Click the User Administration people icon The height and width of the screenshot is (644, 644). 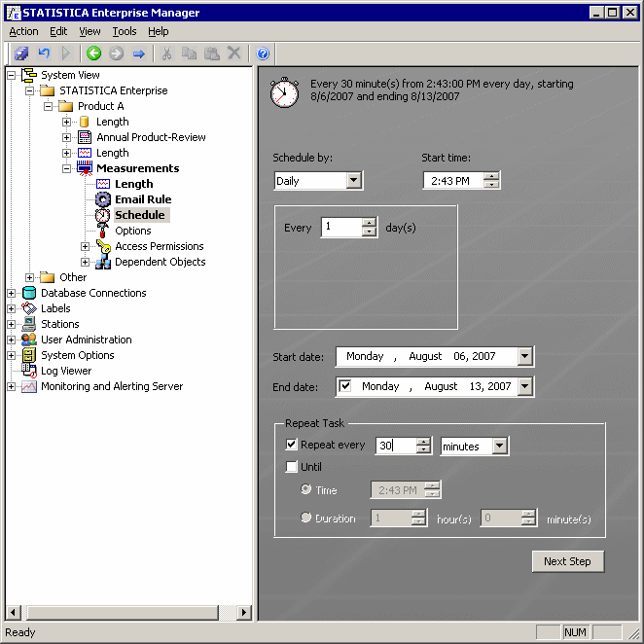[29, 340]
